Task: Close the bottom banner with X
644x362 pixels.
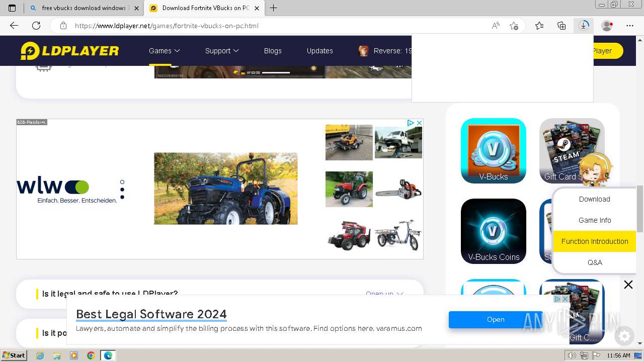Action: point(628,285)
